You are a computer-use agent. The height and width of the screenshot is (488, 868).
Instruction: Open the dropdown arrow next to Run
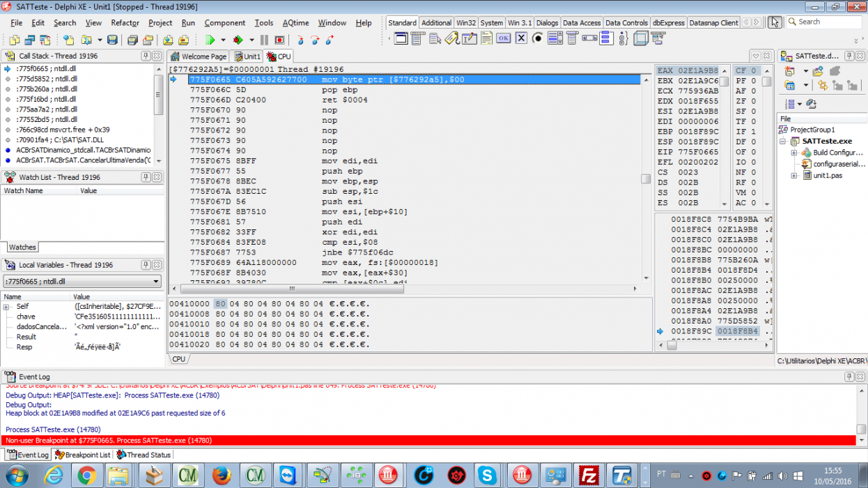click(x=223, y=40)
